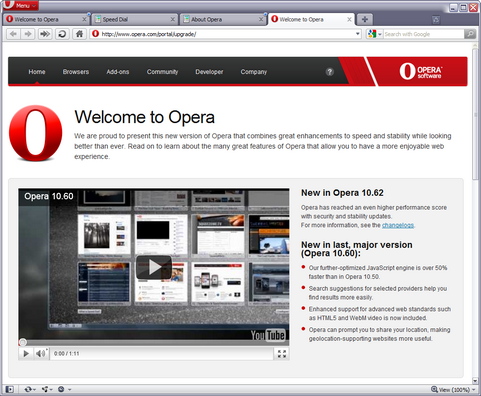Go to the Home page icon
This screenshot has width=481, height=396.
point(79,34)
